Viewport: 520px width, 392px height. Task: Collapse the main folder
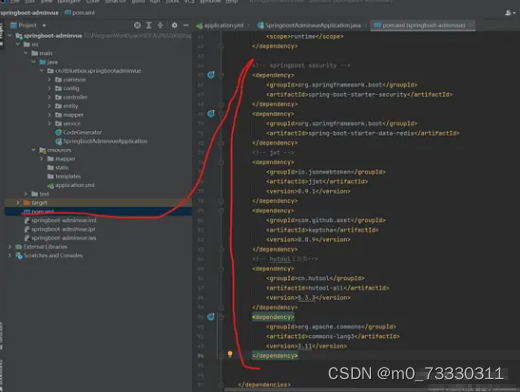[x=26, y=53]
